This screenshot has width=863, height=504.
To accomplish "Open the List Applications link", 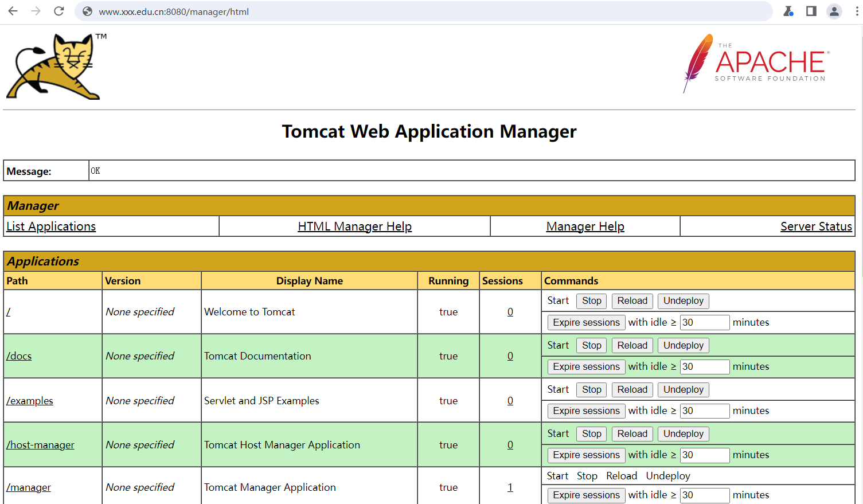I will pos(51,226).
